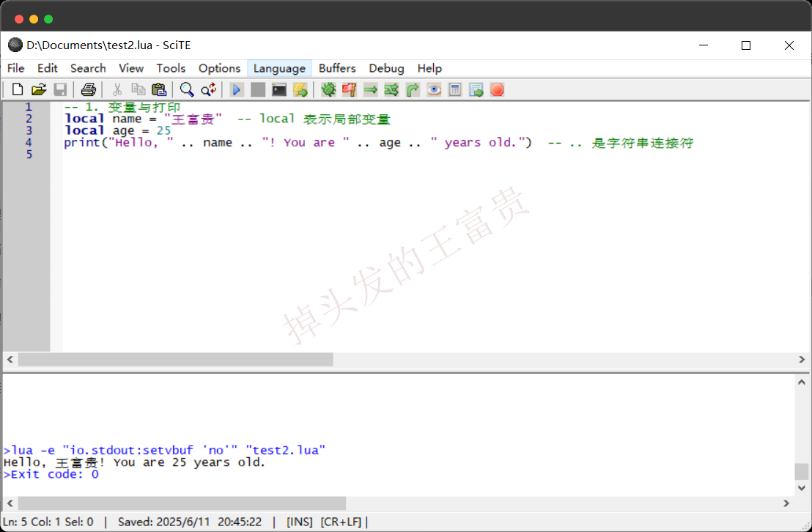
Task: Click the number 25 on line 3
Action: pos(163,130)
